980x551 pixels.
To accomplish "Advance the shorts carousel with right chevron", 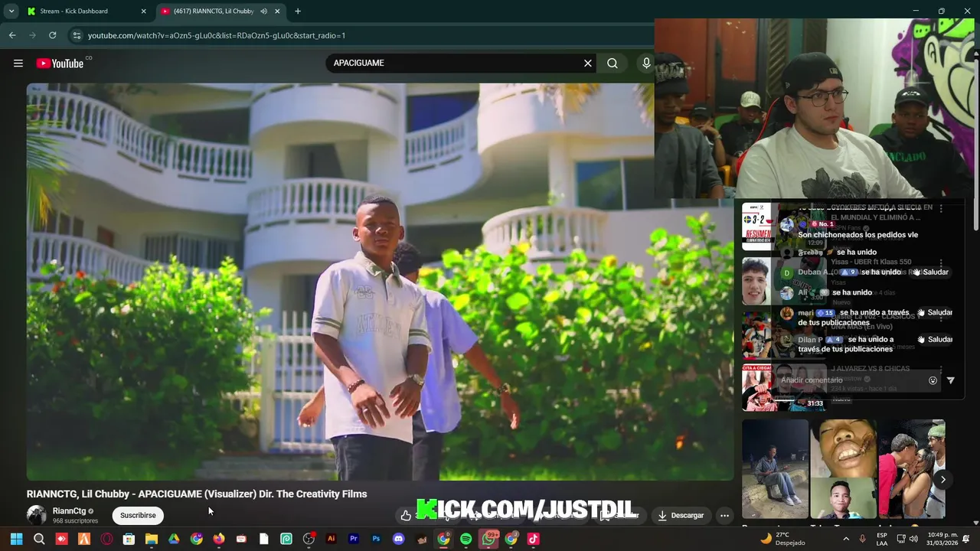I will pos(943,480).
